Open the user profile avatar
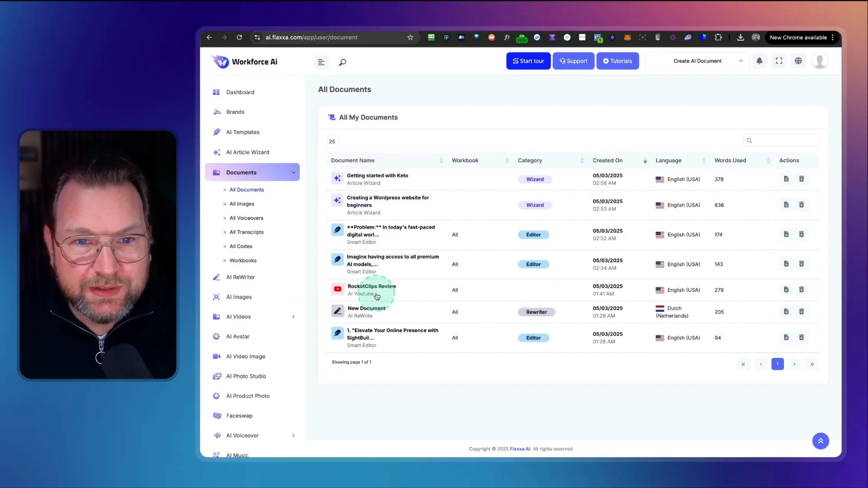Viewport: 868px width, 488px height. (x=820, y=61)
